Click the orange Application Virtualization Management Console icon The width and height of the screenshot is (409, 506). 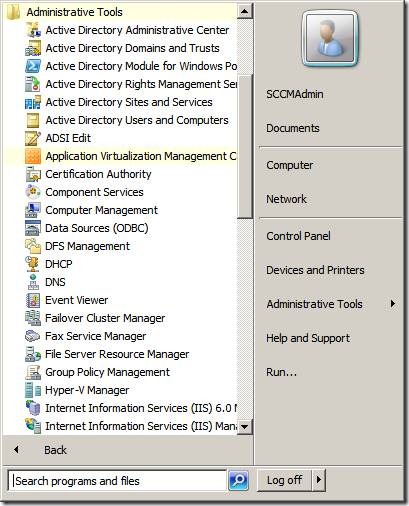[x=33, y=156]
